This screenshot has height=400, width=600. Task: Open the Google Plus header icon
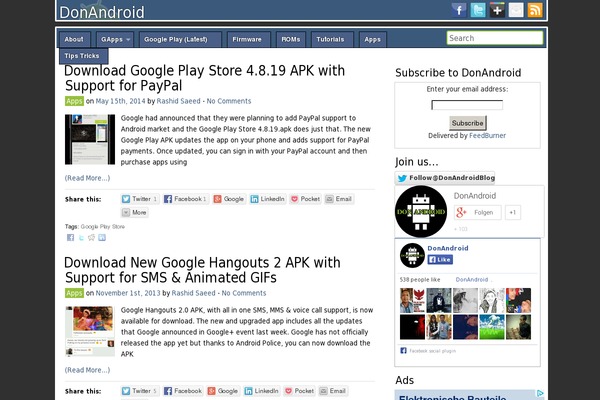coord(497,10)
